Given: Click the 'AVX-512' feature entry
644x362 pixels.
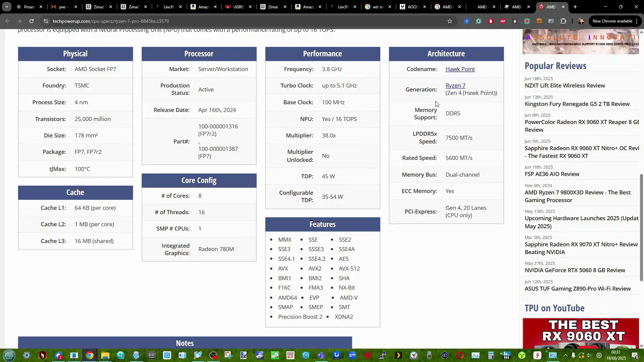Looking at the screenshot, I should (x=349, y=268).
